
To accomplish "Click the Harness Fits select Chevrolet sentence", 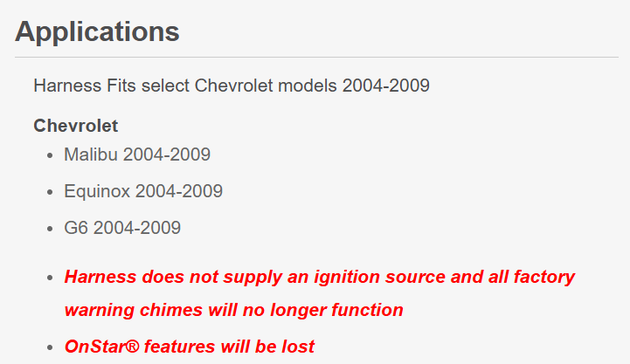I will (x=232, y=86).
